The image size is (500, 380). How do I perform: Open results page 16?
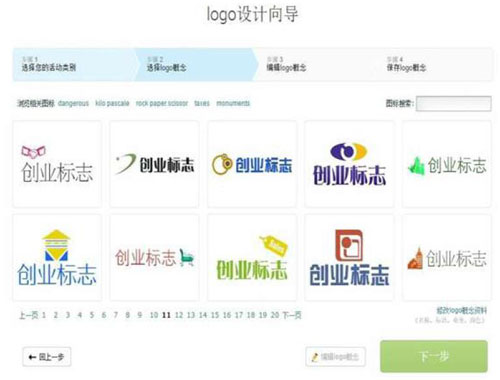227,315
